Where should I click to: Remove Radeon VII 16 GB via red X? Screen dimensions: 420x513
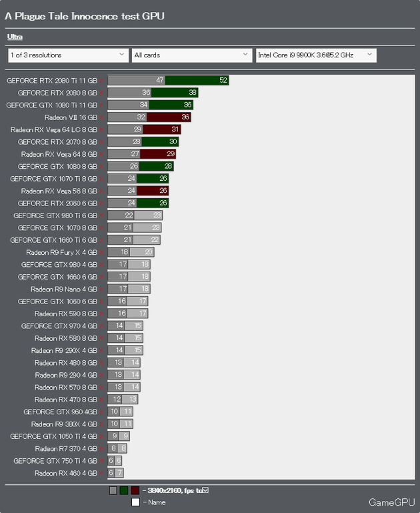coord(101,117)
